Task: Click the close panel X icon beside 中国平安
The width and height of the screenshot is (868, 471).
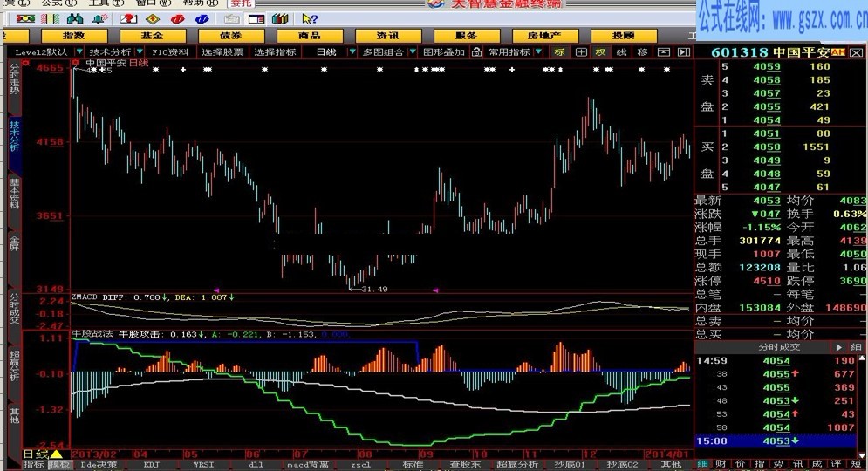Action: (76, 63)
